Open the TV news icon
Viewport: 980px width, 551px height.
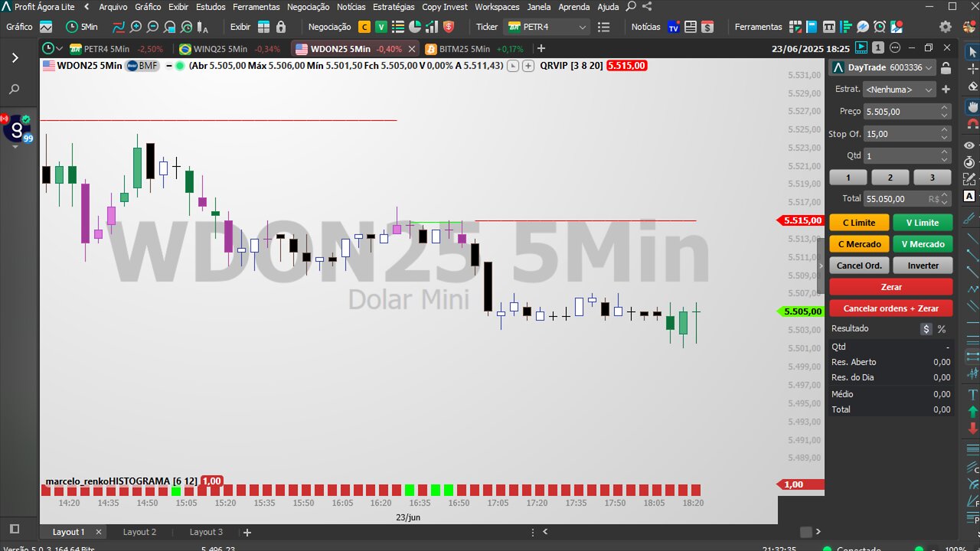click(x=674, y=27)
